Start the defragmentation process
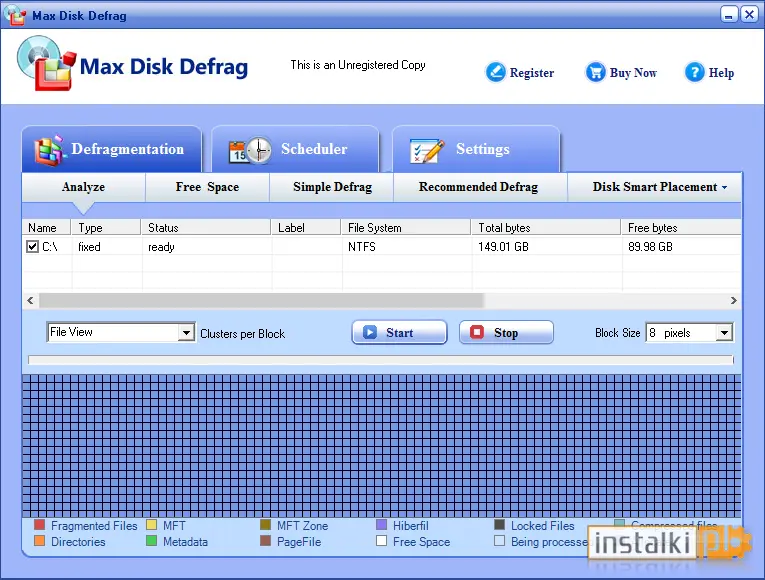765x580 pixels. pos(399,333)
